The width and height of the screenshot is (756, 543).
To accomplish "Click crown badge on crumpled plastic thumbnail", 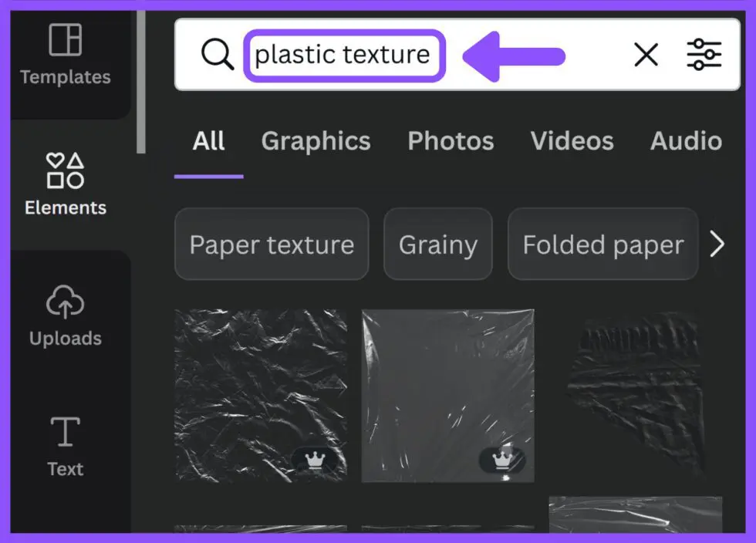I will click(315, 459).
